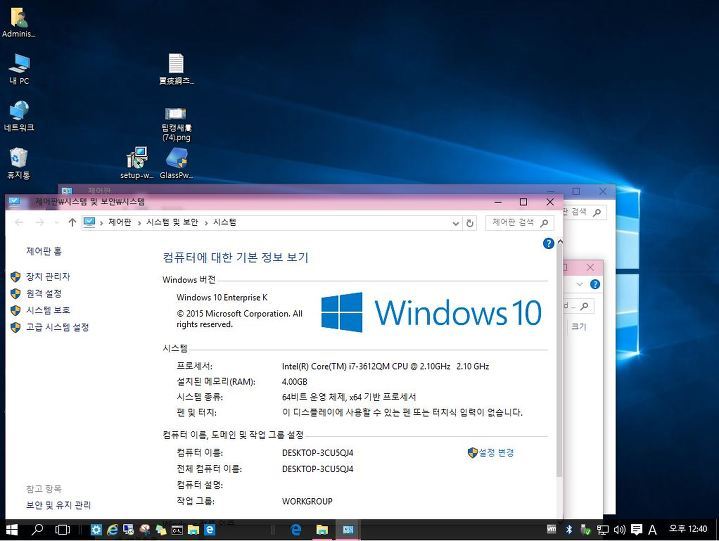Click 설정 변경 change settings link

click(496, 453)
